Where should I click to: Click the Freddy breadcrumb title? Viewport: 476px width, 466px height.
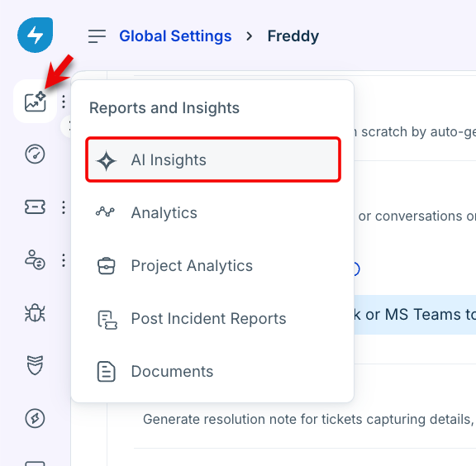pos(293,36)
